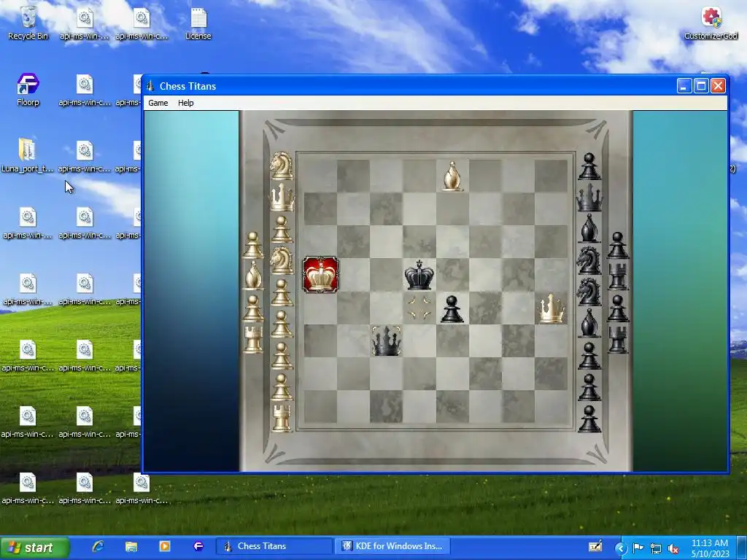Click the network icon in system tray

click(x=656, y=548)
